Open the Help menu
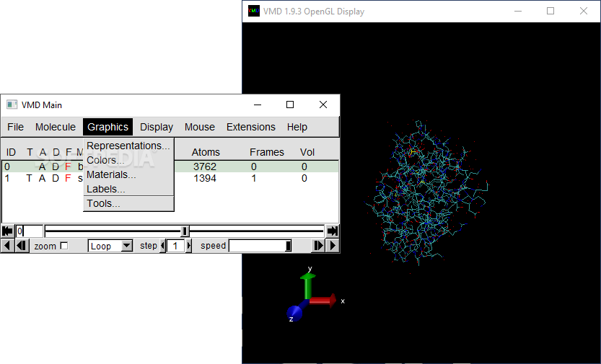This screenshot has height=364, width=601. (297, 127)
